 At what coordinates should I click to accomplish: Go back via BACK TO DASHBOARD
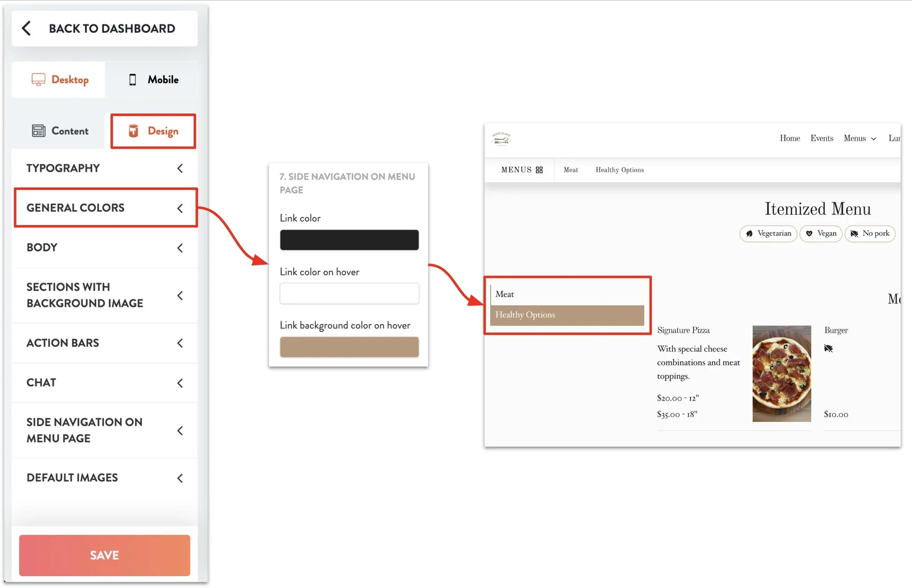click(x=105, y=28)
